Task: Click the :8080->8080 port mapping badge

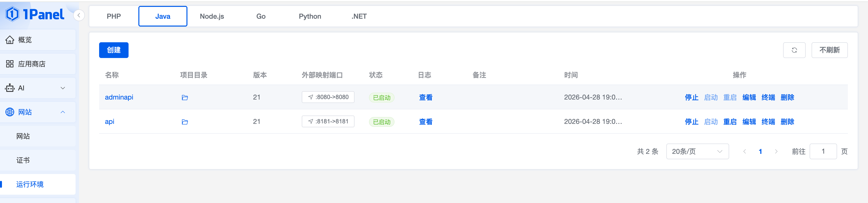Action: pyautogui.click(x=328, y=97)
